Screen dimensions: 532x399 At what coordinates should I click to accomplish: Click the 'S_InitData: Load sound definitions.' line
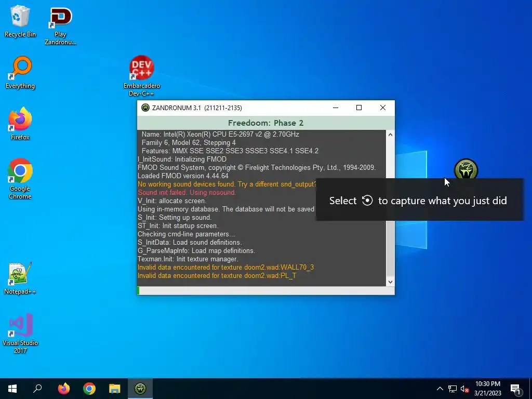[190, 242]
